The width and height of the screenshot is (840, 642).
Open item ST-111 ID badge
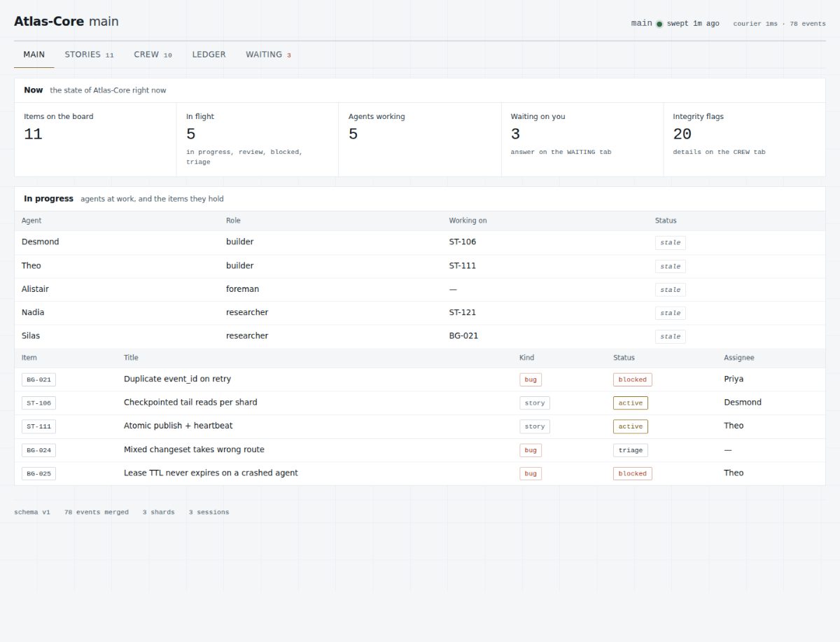(38, 426)
